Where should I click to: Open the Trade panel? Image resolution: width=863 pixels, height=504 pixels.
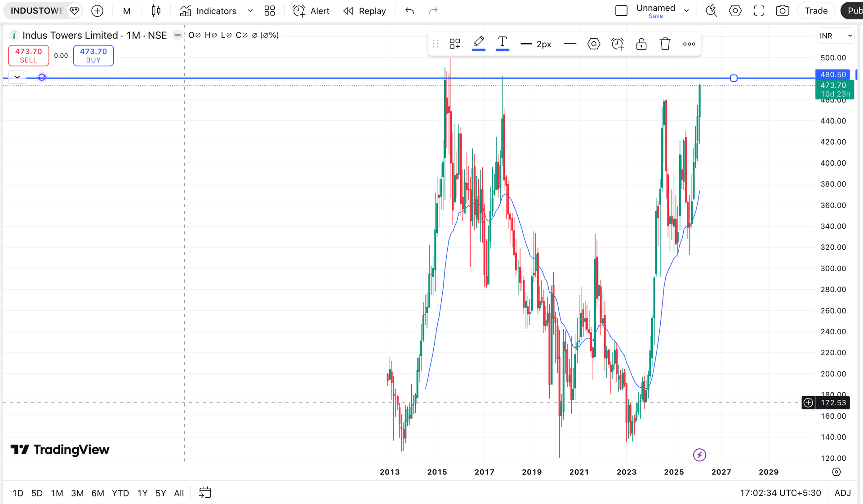(816, 11)
